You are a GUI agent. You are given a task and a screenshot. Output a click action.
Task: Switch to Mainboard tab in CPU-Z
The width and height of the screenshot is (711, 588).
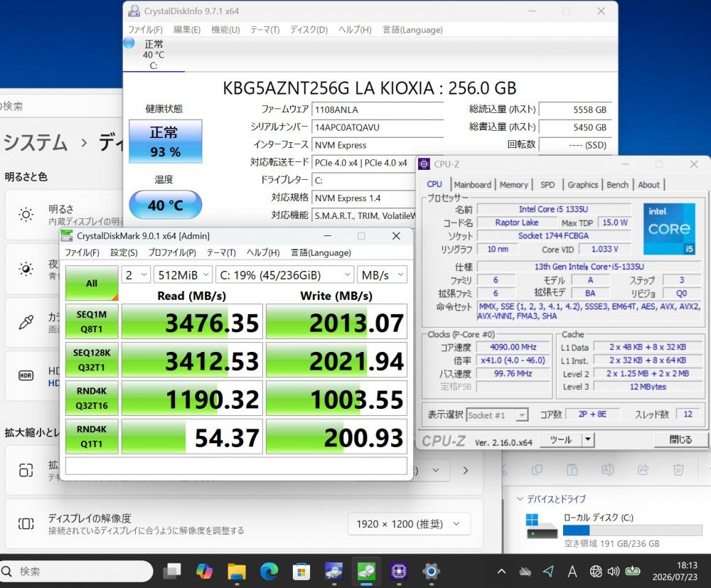(473, 185)
